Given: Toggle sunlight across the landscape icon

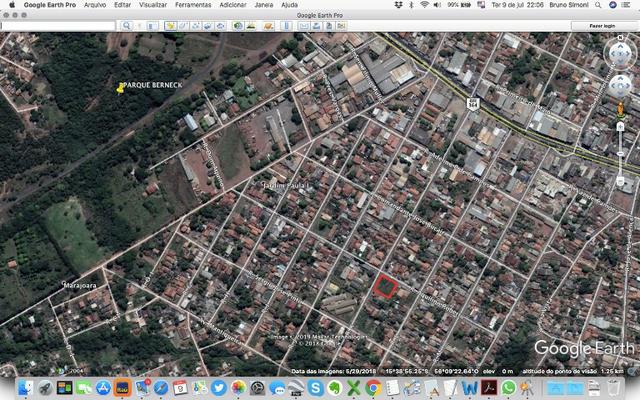Looking at the screenshot, I should [251, 26].
